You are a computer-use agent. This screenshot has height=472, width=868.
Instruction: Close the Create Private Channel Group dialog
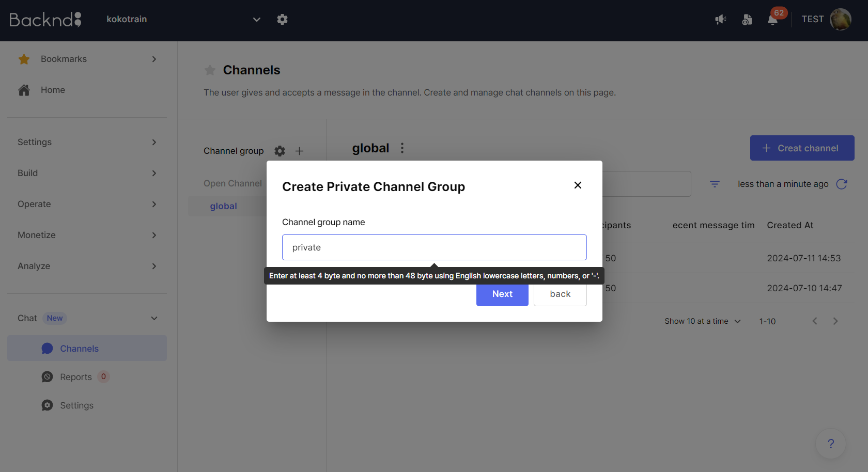pyautogui.click(x=578, y=185)
